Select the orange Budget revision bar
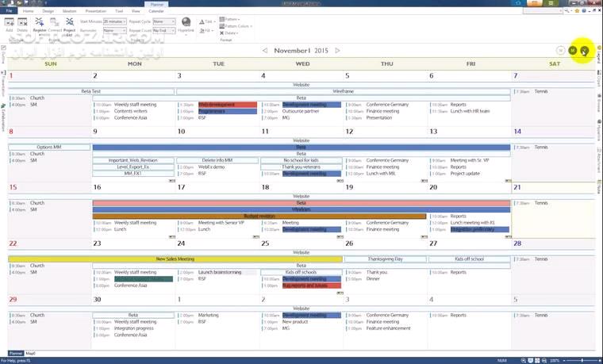603x364 pixels. click(259, 216)
